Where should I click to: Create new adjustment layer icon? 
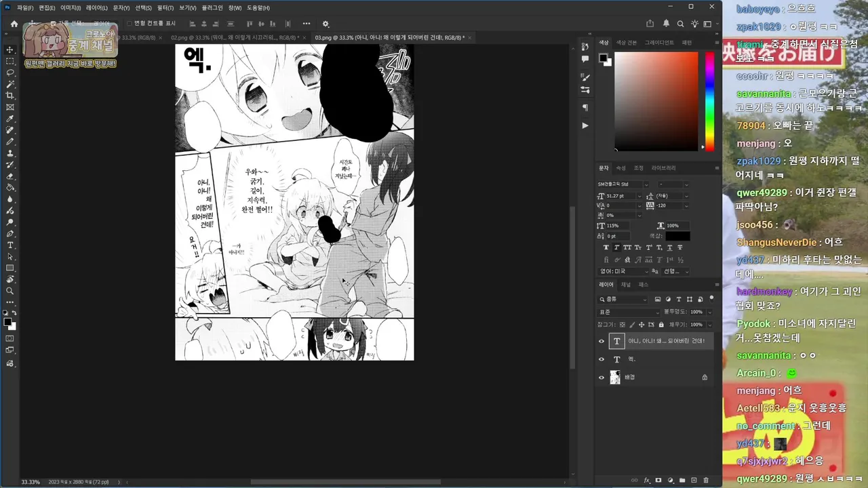[671, 481]
